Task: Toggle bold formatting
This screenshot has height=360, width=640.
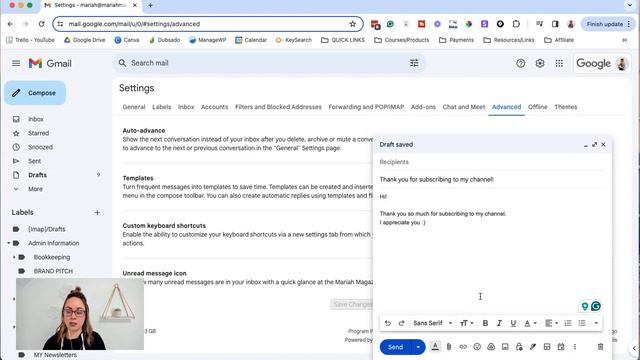Action: pyautogui.click(x=485, y=323)
